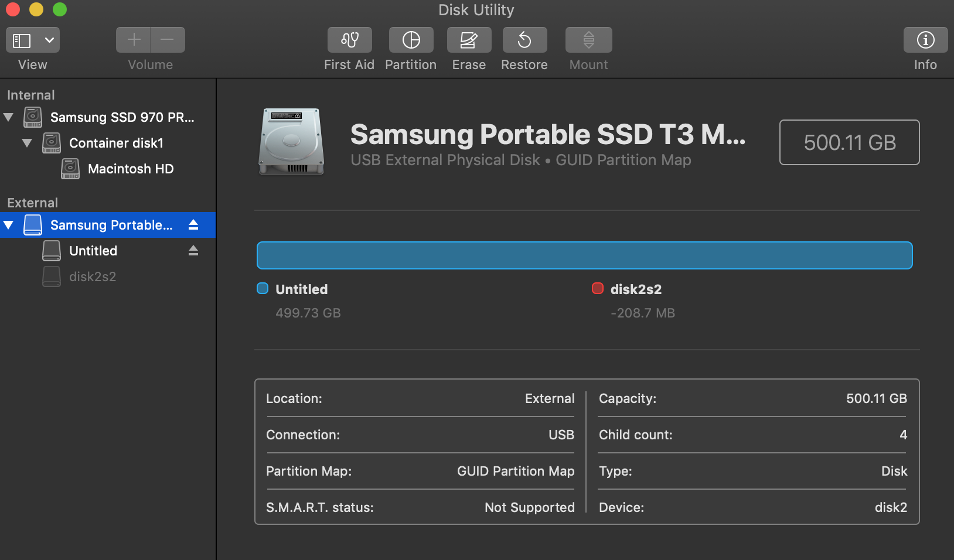The image size is (954, 560).
Task: Open the Info panel icon
Action: point(926,40)
